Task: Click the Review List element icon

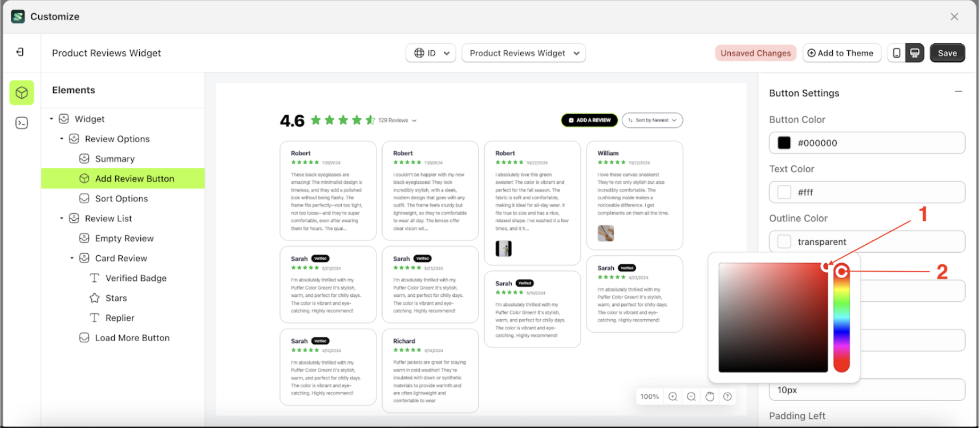Action: pyautogui.click(x=74, y=218)
